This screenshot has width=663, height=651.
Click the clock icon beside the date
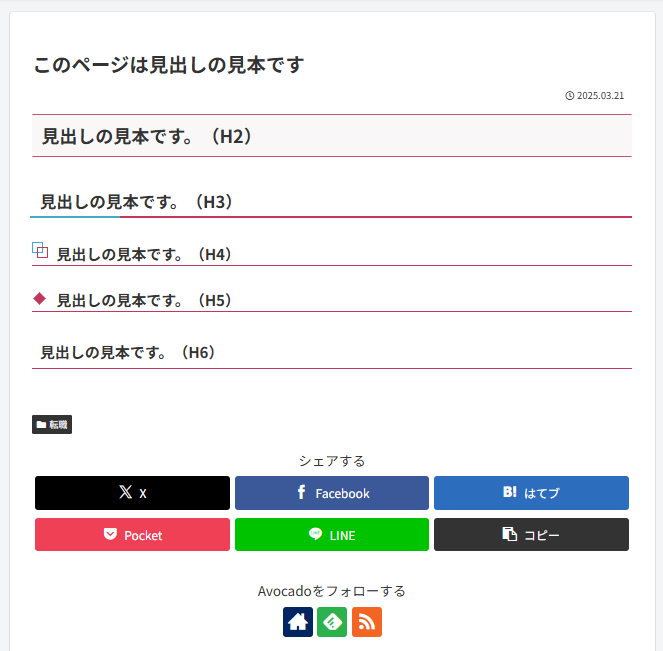[570, 96]
